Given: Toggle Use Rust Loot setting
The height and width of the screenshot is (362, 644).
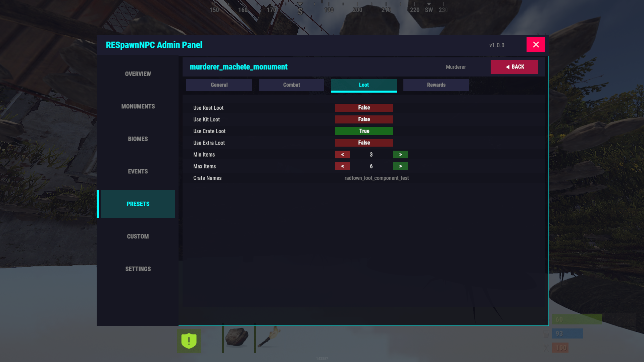Looking at the screenshot, I should pos(364,108).
